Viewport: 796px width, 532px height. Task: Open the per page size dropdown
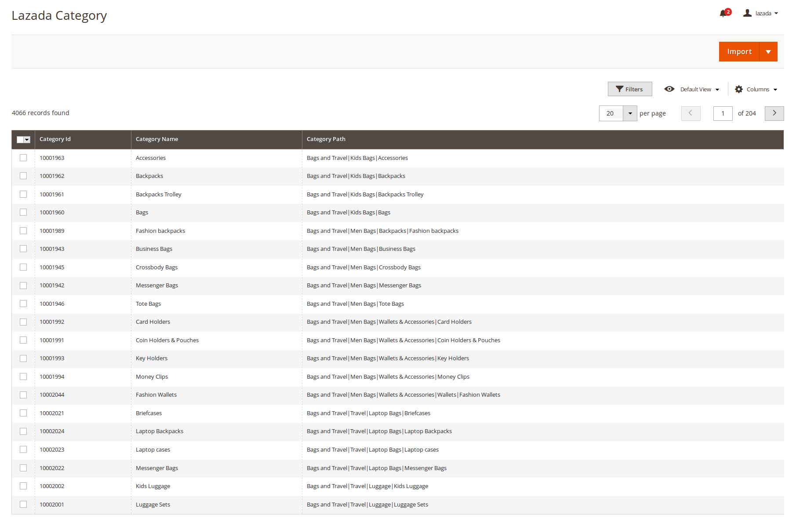(x=630, y=113)
